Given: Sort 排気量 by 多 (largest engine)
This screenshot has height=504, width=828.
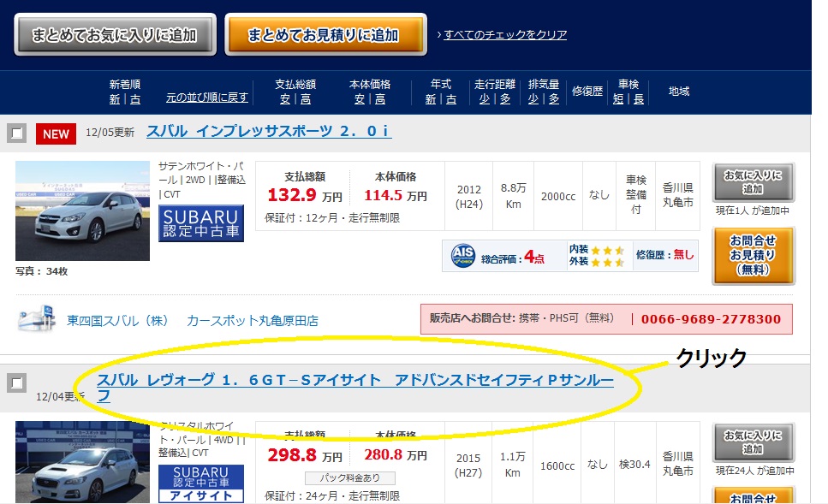Looking at the screenshot, I should click(553, 99).
